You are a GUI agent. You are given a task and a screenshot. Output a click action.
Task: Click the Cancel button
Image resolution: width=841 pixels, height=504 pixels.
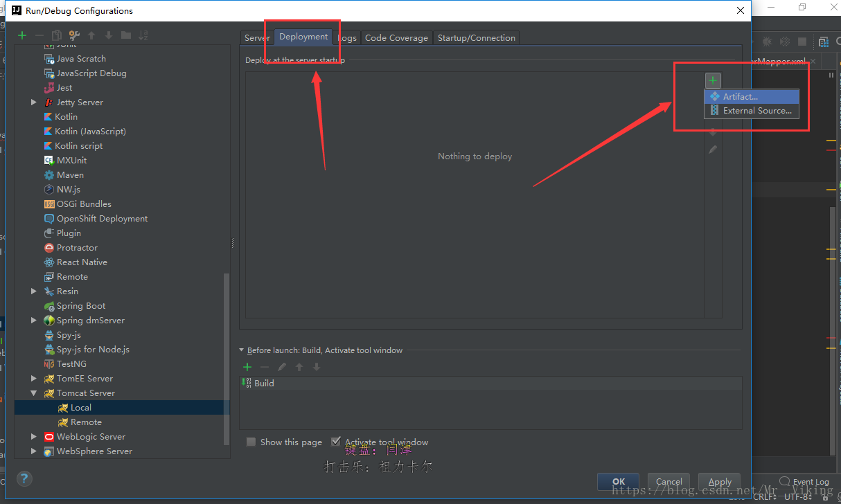coord(669,482)
